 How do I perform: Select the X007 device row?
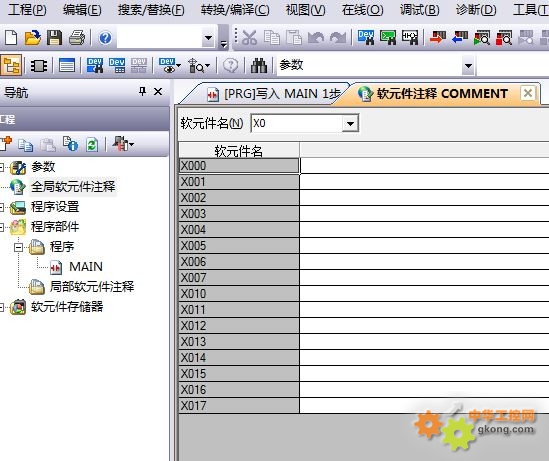click(239, 278)
